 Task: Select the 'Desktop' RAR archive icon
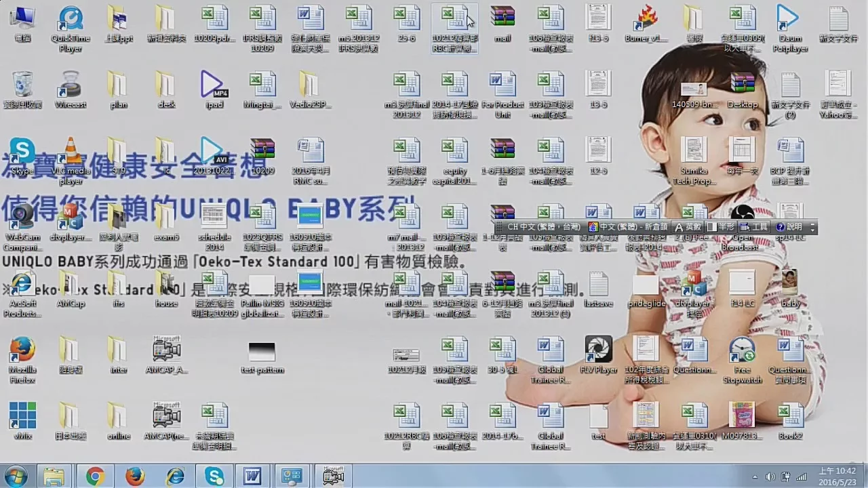743,89
